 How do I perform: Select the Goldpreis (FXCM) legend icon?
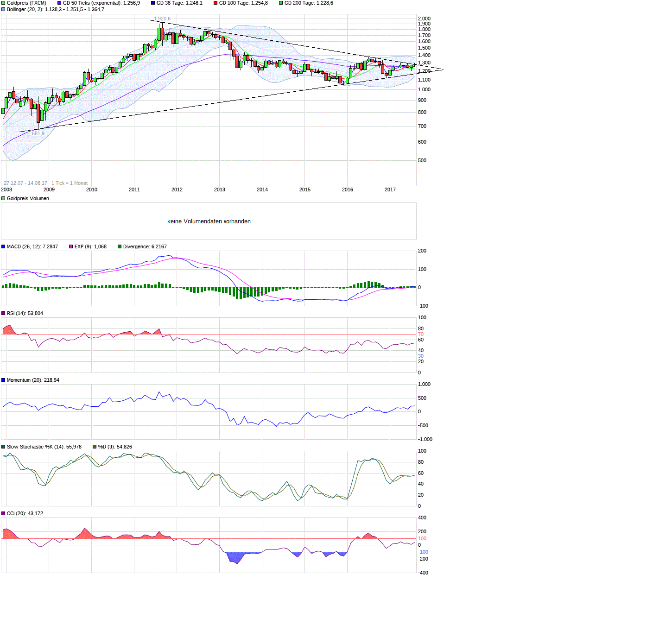click(x=3, y=3)
